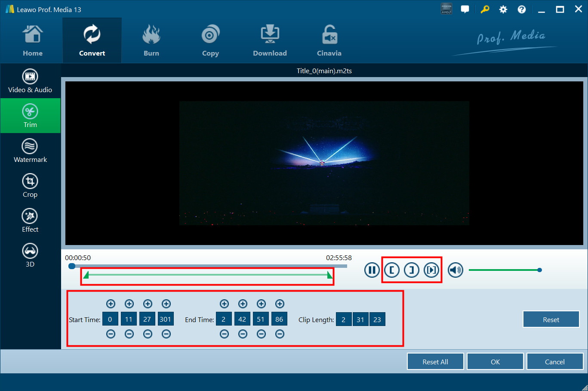Cancel the editing dialog
The width and height of the screenshot is (588, 391).
(555, 362)
